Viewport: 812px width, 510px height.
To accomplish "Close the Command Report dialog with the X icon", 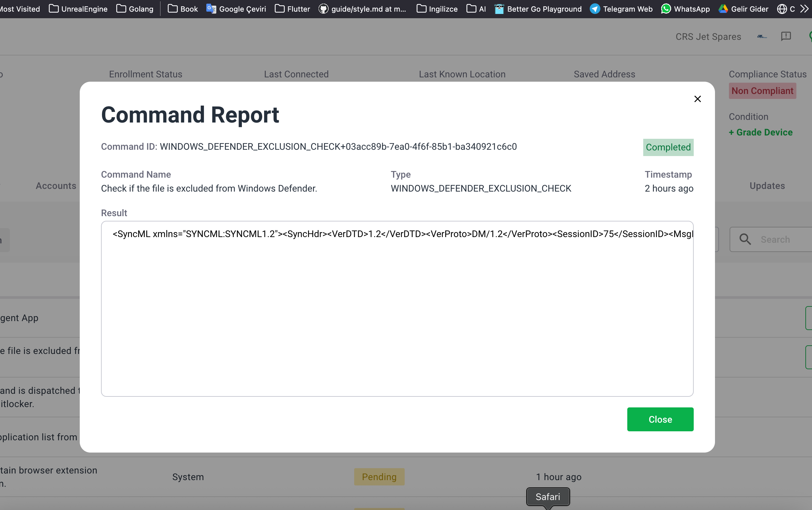I will (x=697, y=99).
